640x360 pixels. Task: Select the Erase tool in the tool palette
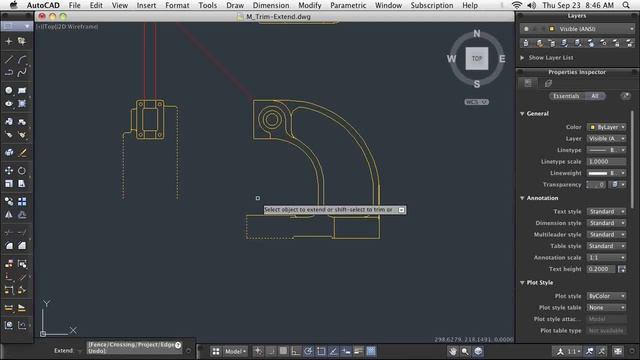click(23, 153)
